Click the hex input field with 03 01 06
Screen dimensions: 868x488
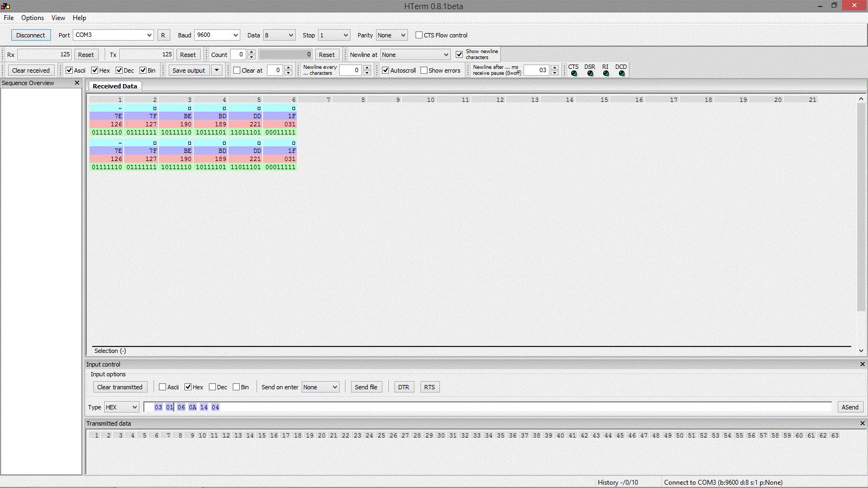pos(488,407)
